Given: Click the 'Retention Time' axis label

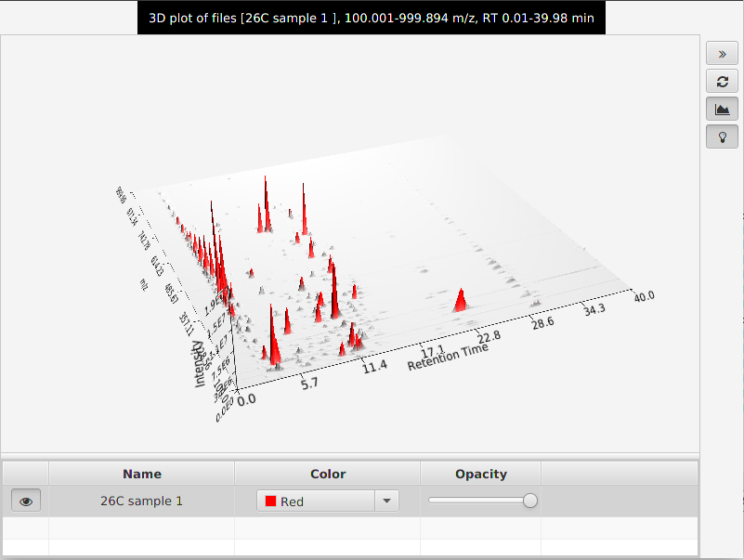Looking at the screenshot, I should pos(448,357).
